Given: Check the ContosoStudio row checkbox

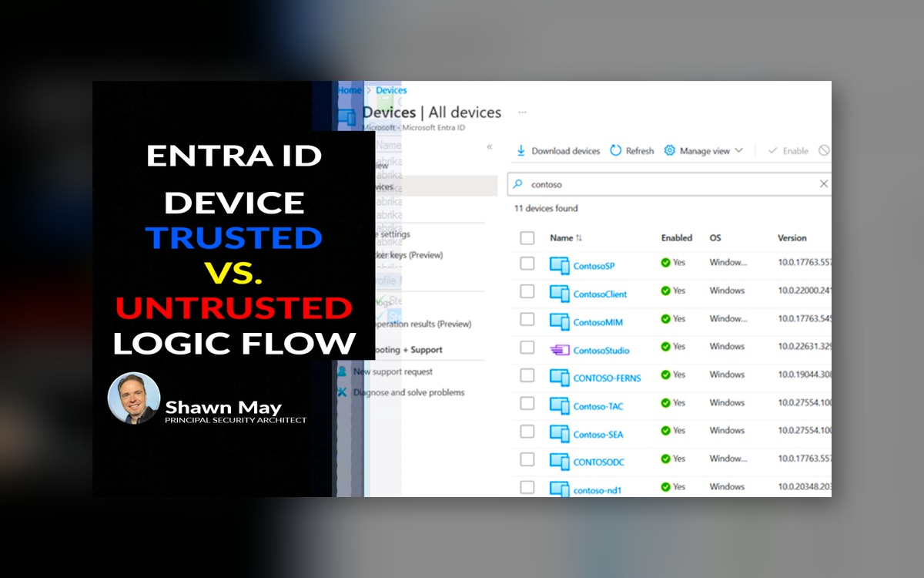Looking at the screenshot, I should click(x=527, y=348).
